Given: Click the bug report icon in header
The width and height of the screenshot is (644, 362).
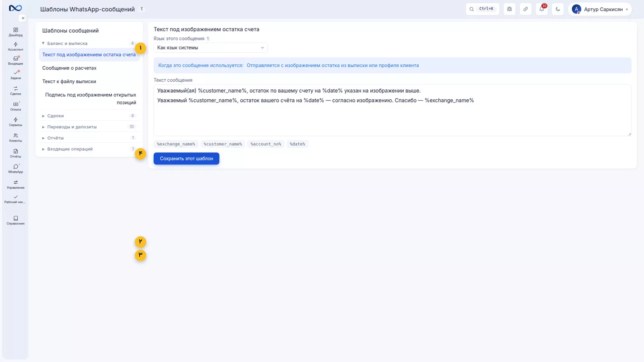Looking at the screenshot, I should [x=510, y=9].
